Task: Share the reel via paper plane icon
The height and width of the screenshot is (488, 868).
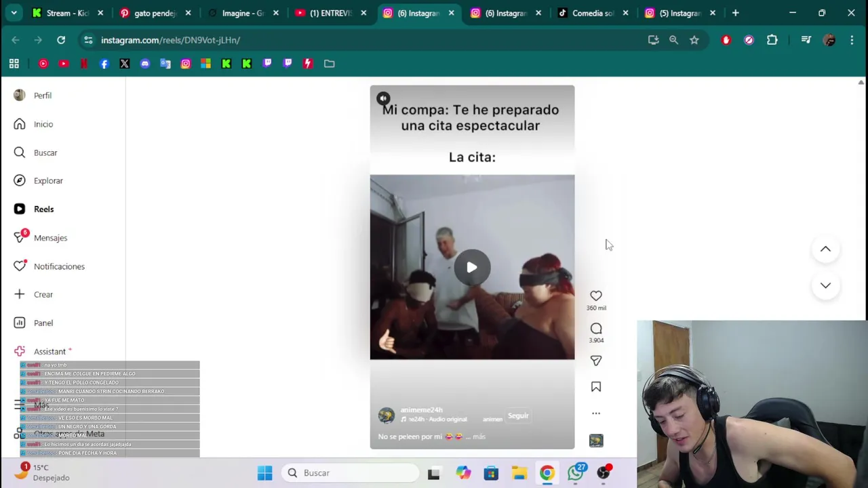Action: (x=596, y=361)
